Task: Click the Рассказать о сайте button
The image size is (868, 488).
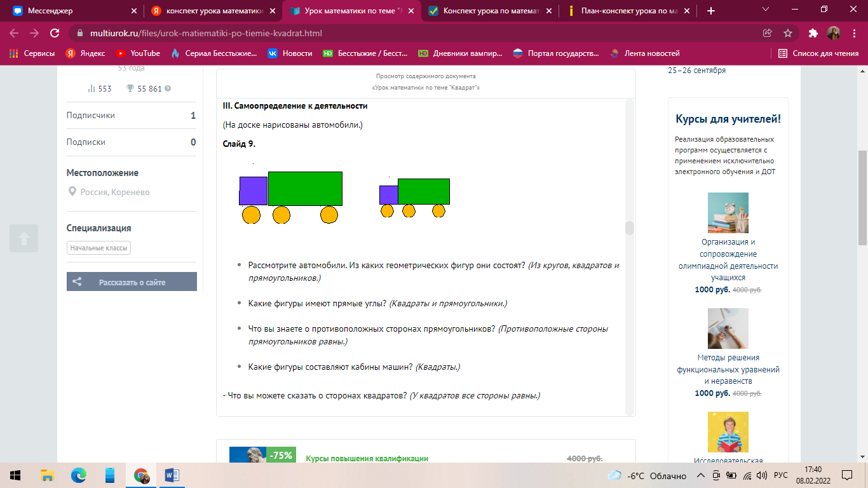Action: click(x=132, y=282)
